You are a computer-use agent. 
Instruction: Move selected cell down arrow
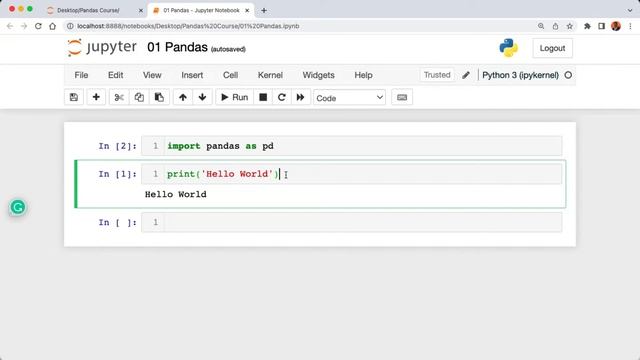click(202, 97)
